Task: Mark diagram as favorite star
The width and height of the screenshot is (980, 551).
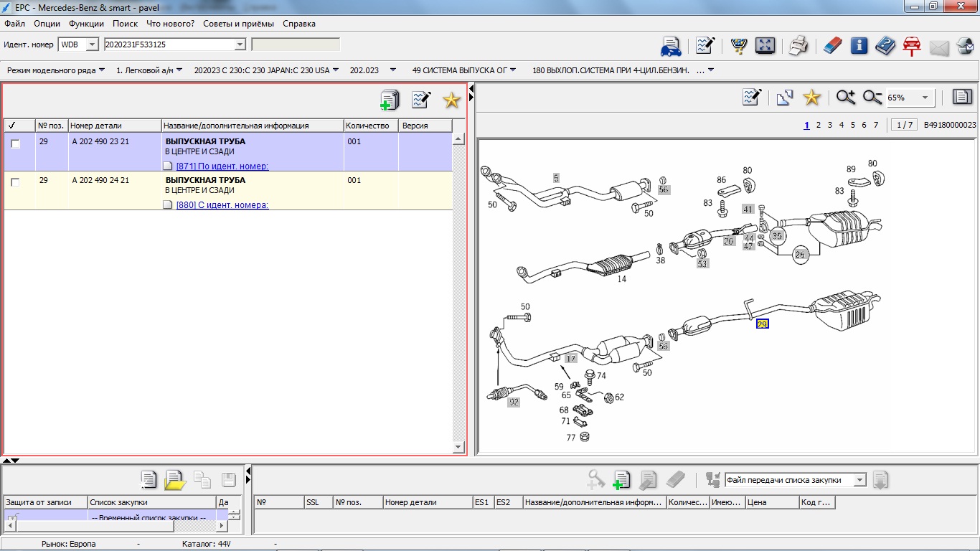Action: click(x=811, y=97)
